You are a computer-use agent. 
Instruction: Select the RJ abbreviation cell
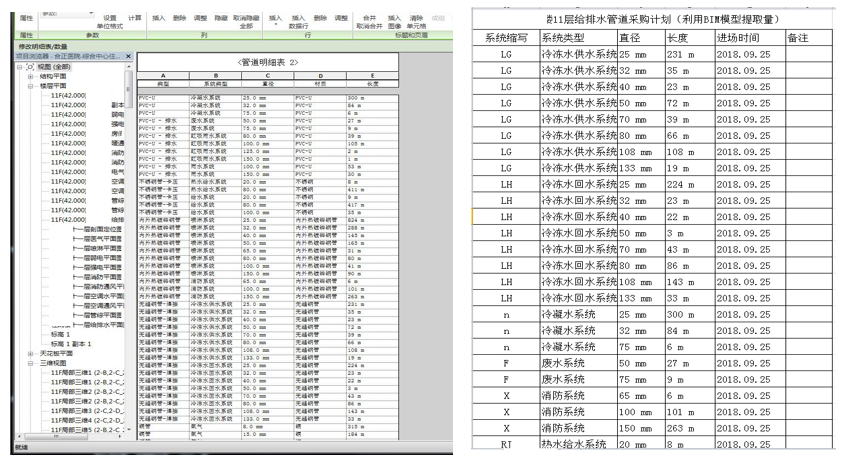(506, 443)
